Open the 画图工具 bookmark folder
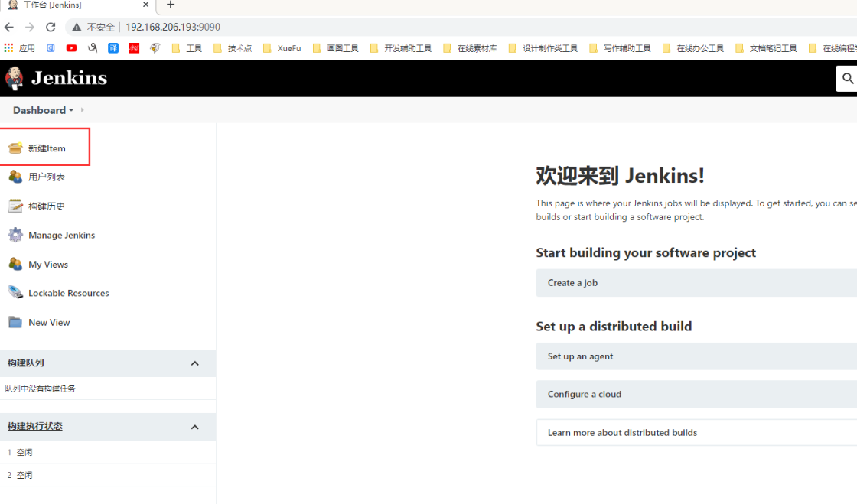857x504 pixels. click(336, 48)
